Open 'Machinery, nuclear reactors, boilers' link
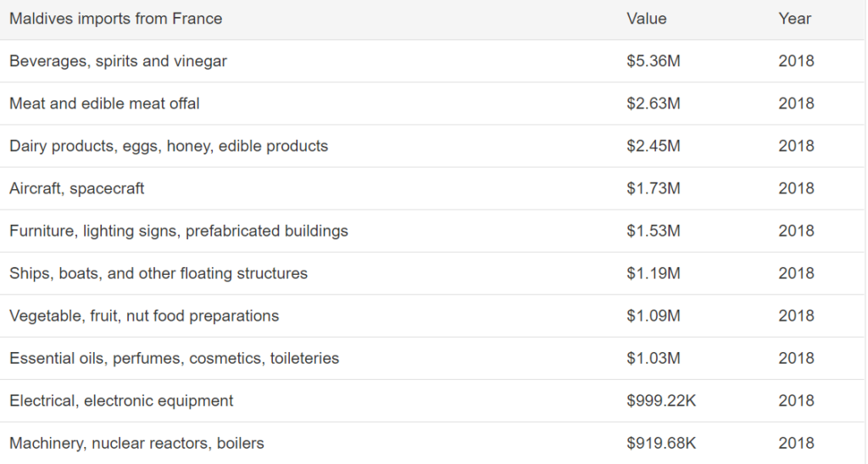Image resolution: width=868 pixels, height=464 pixels. (x=136, y=444)
